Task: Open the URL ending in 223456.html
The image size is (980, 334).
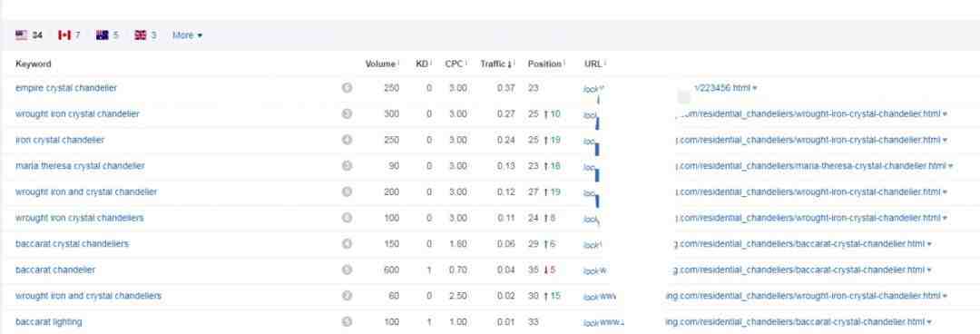Action: point(722,88)
